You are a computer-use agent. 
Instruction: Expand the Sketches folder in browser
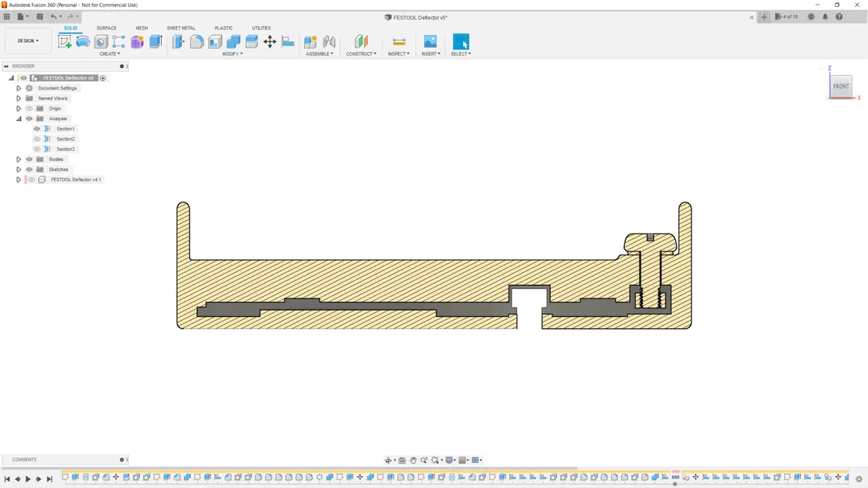tap(19, 169)
